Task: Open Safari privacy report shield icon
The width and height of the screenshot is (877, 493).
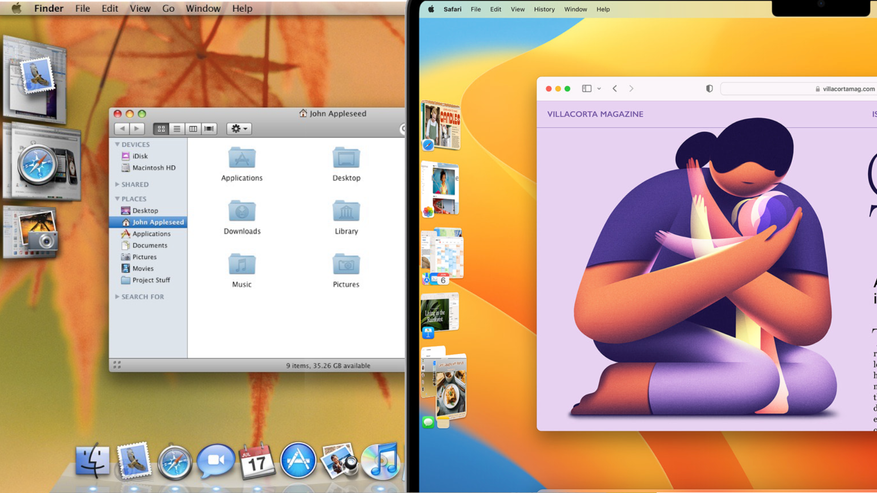Action: click(709, 88)
